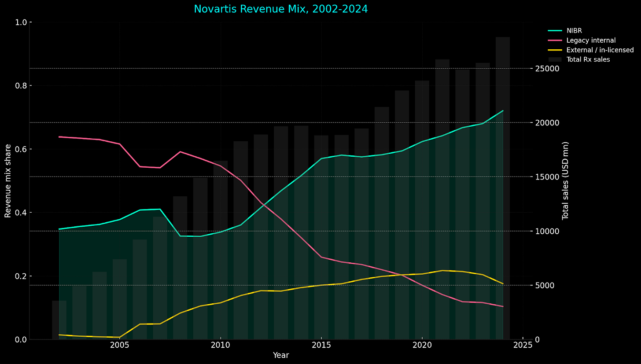Click the 0.0 left axis tick
The height and width of the screenshot is (364, 641).
[21, 339]
